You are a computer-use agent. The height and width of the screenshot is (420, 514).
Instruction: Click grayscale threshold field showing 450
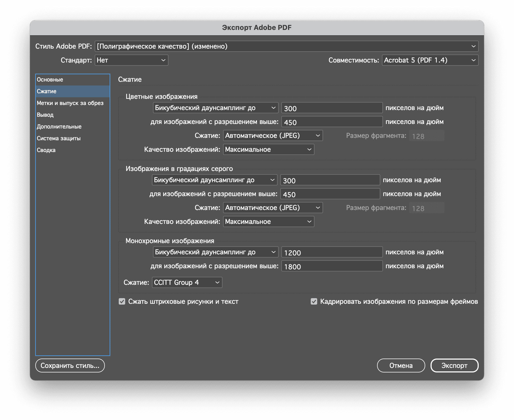330,194
